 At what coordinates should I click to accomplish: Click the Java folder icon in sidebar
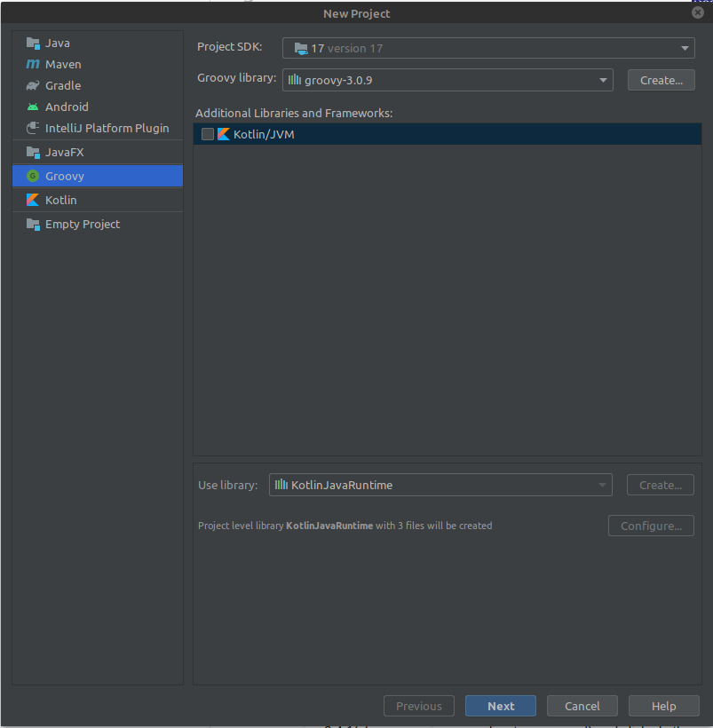[x=33, y=44]
